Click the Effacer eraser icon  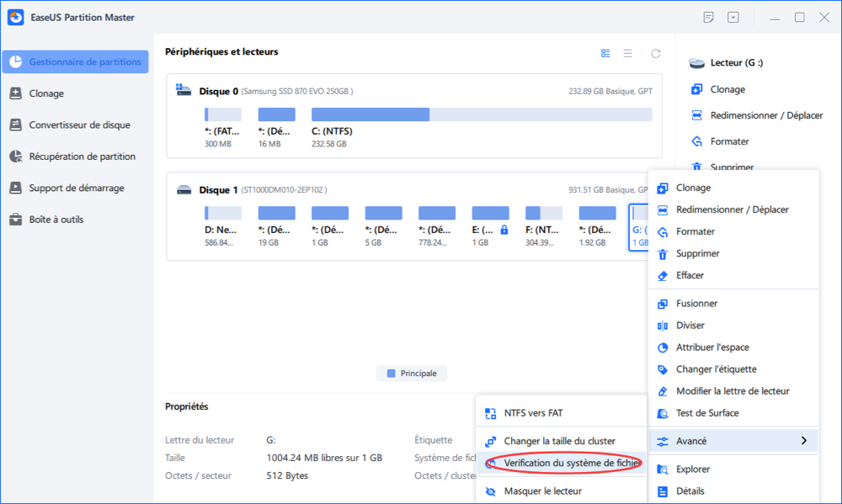[x=663, y=276]
